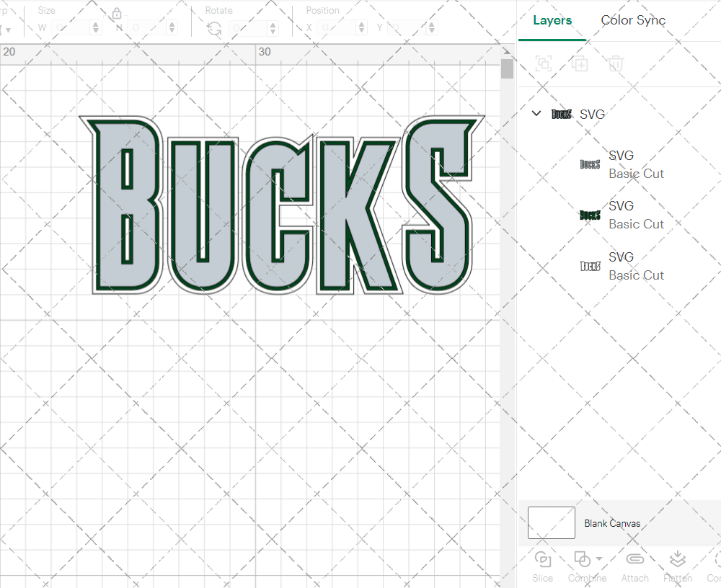This screenshot has width=721, height=588.
Task: Click the Group icon in Layers panel
Action: [544, 63]
